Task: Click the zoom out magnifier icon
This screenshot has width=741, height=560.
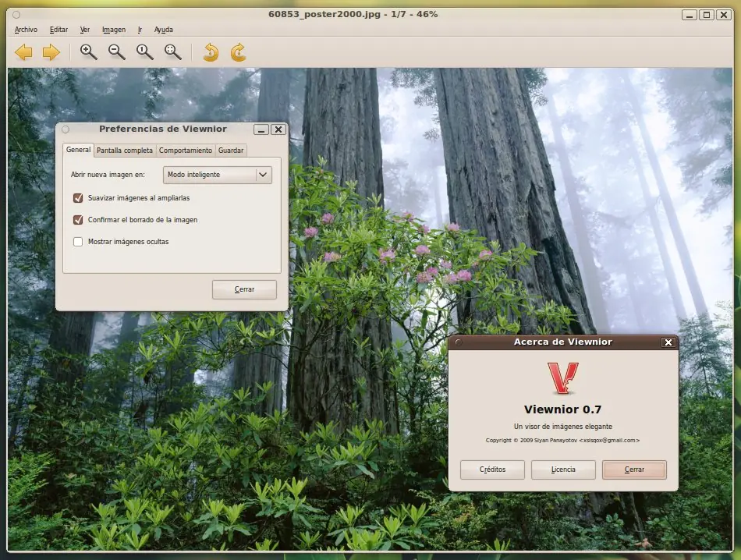Action: click(x=116, y=52)
